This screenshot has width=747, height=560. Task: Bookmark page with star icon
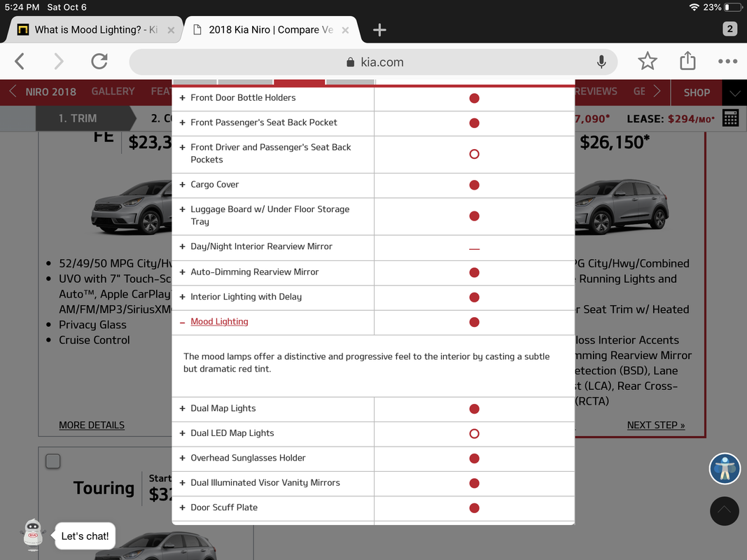[x=648, y=61]
